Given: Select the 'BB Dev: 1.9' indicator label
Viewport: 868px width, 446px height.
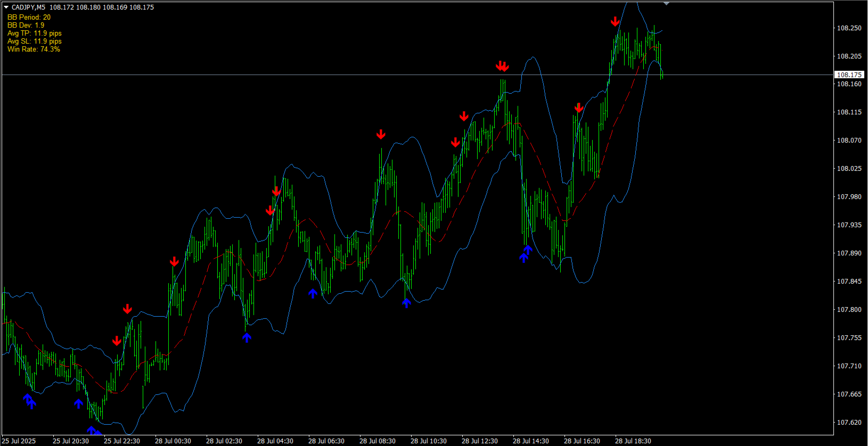Looking at the screenshot, I should 26,25.
